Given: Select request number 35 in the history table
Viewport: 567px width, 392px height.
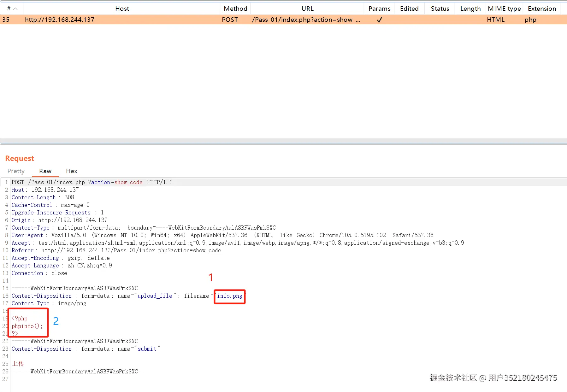Looking at the screenshot, I should (6, 20).
